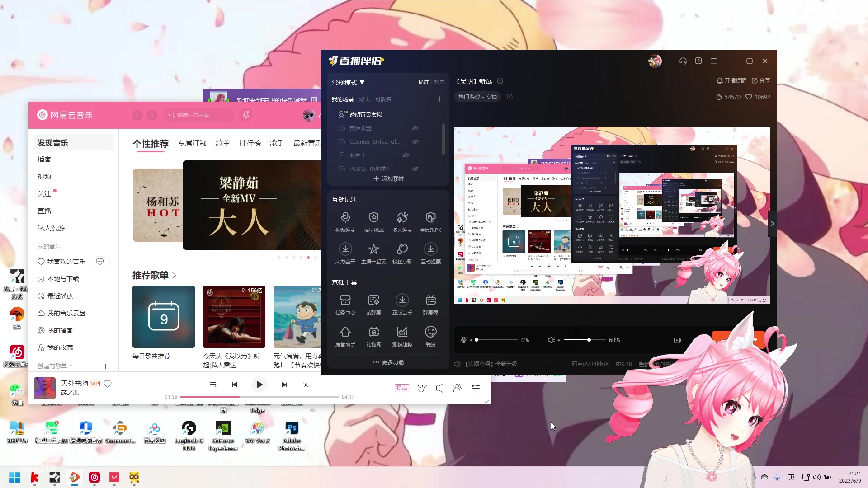868x488 pixels.
Task: Expand 常规模式 mode dropdown
Action: 348,83
